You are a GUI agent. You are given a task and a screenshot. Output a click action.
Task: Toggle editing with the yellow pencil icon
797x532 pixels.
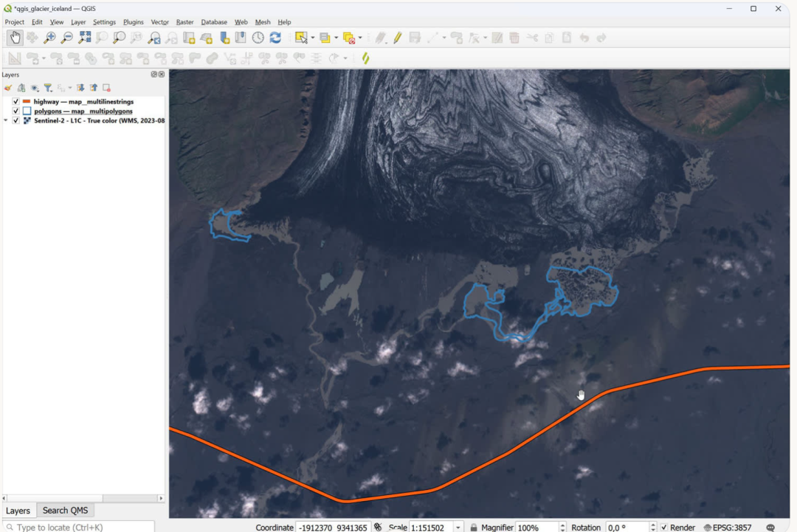pos(397,38)
